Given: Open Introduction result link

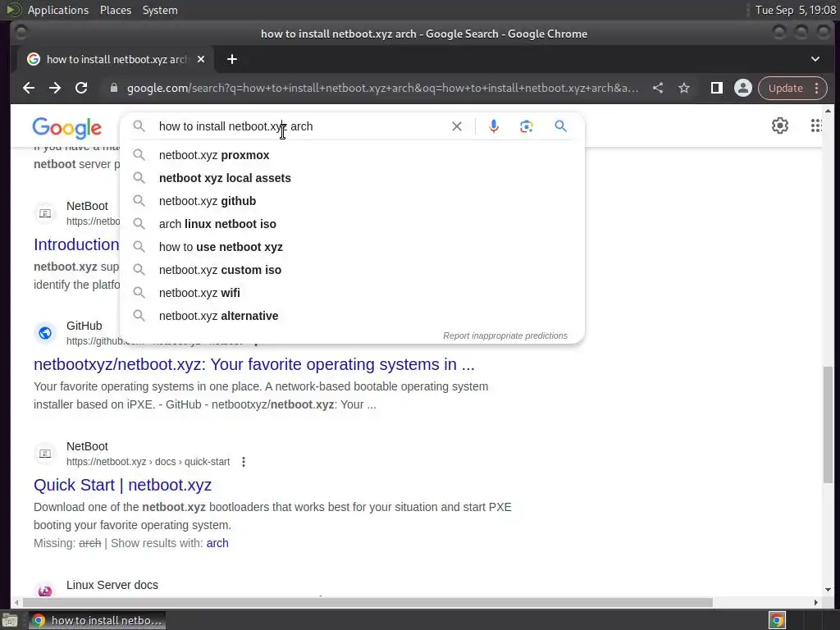Looking at the screenshot, I should coord(76,244).
